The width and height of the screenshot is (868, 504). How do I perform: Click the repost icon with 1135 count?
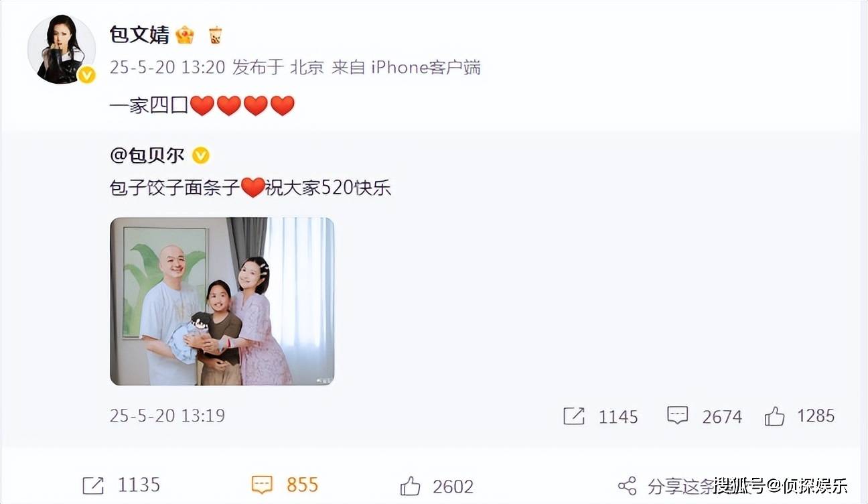tap(93, 485)
